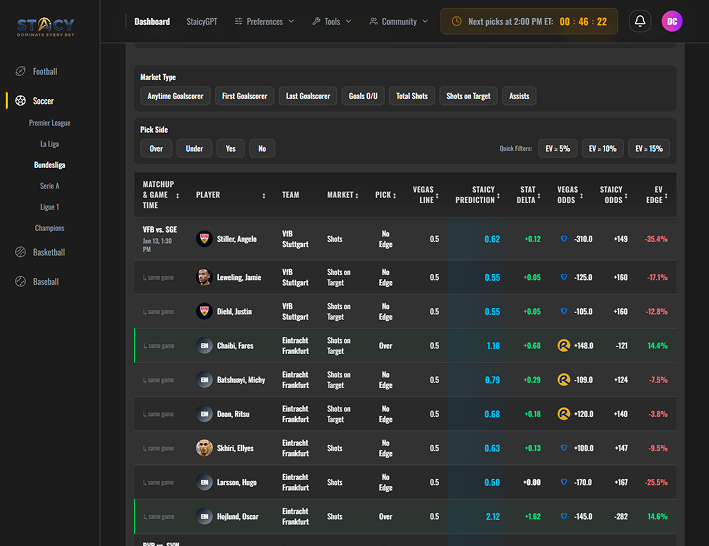Expand the Preferences dropdown
This screenshot has height=546, width=709.
point(264,21)
